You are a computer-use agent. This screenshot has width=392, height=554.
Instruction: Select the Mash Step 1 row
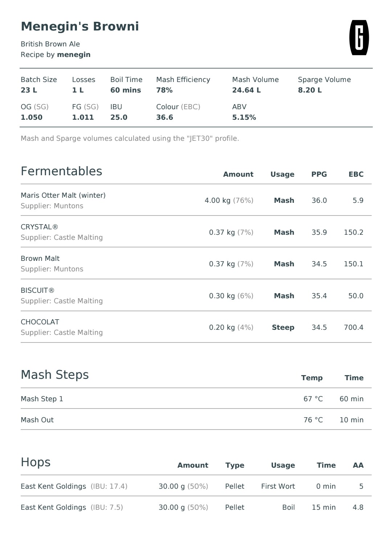coord(196,399)
